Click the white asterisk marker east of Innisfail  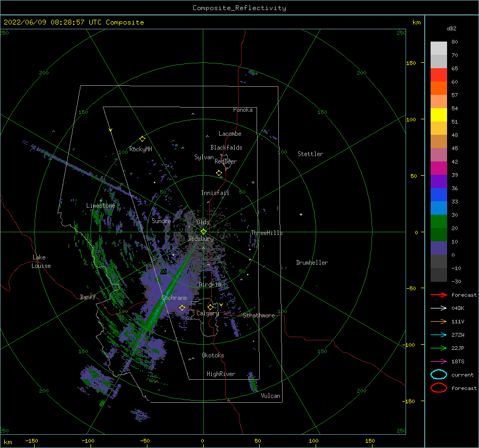[x=253, y=183]
